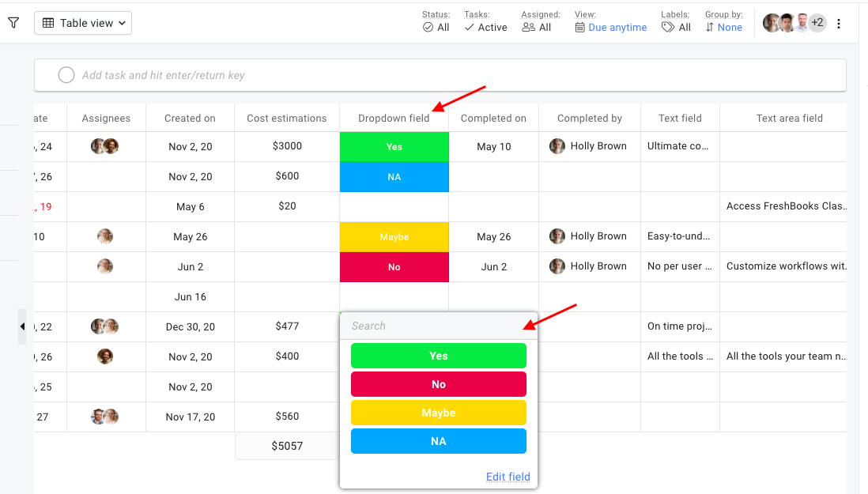Open the Tasks Active filter
868x494 pixels.
[485, 28]
